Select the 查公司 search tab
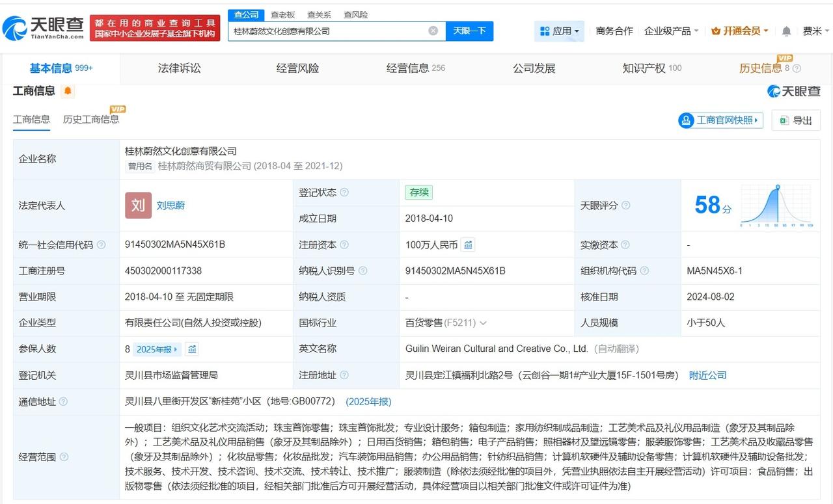Viewport: 833px width, 504px height. click(x=246, y=14)
